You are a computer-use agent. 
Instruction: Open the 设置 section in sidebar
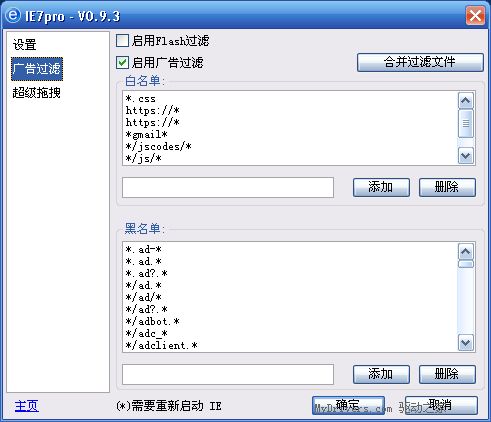tap(24, 45)
